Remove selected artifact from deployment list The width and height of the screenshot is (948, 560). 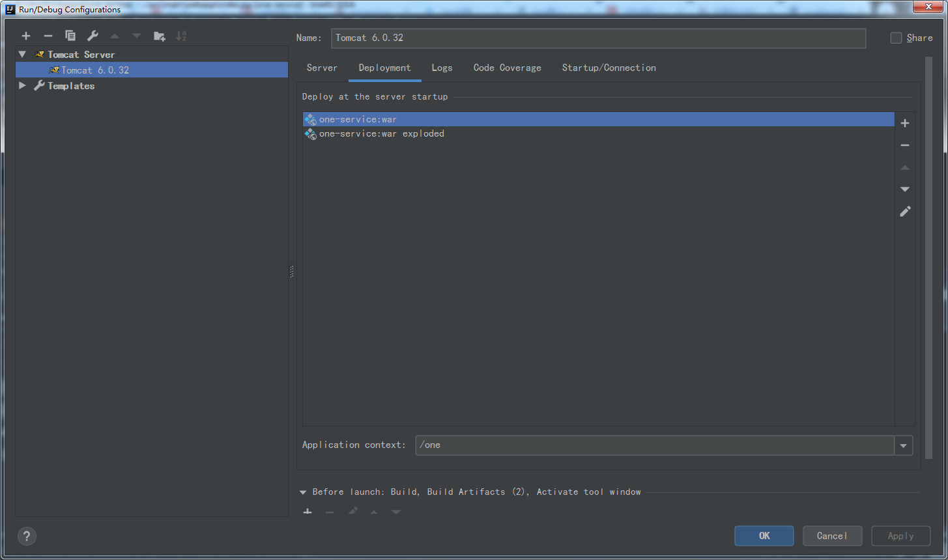905,145
